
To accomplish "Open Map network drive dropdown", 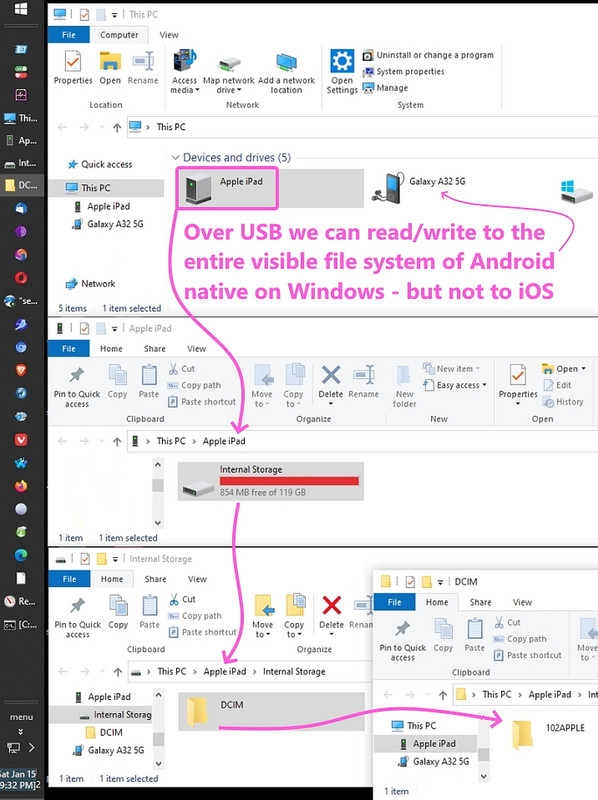I will pyautogui.click(x=228, y=72).
